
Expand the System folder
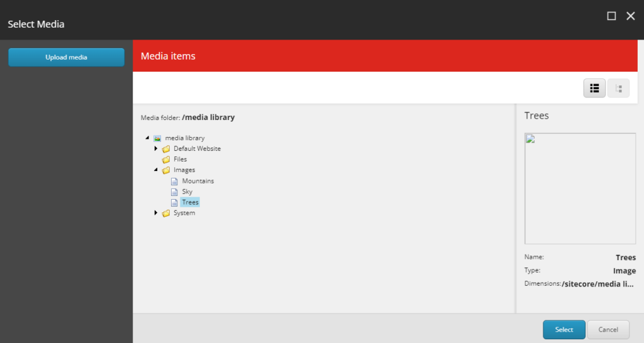click(x=156, y=213)
